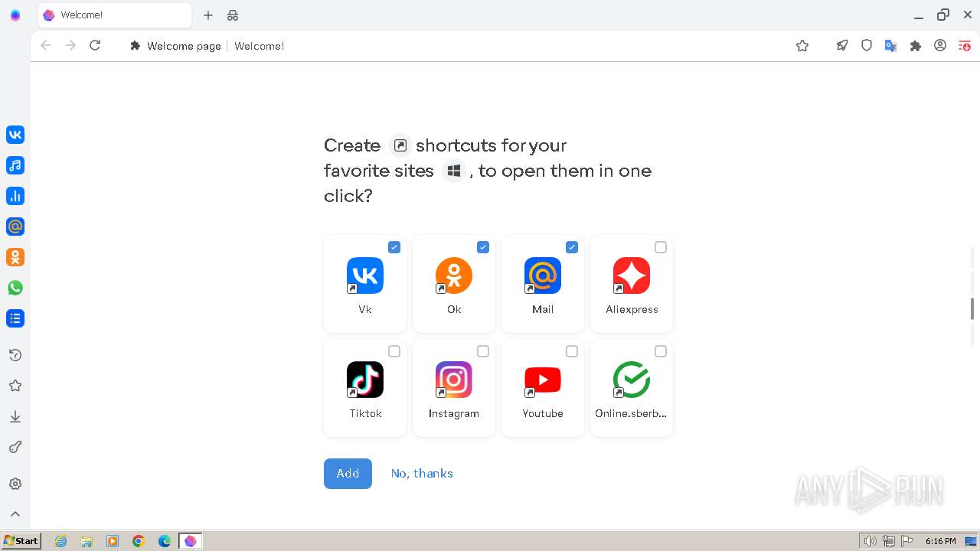The width and height of the screenshot is (980, 551).
Task: Open the translate page icon
Action: pyautogui.click(x=891, y=46)
